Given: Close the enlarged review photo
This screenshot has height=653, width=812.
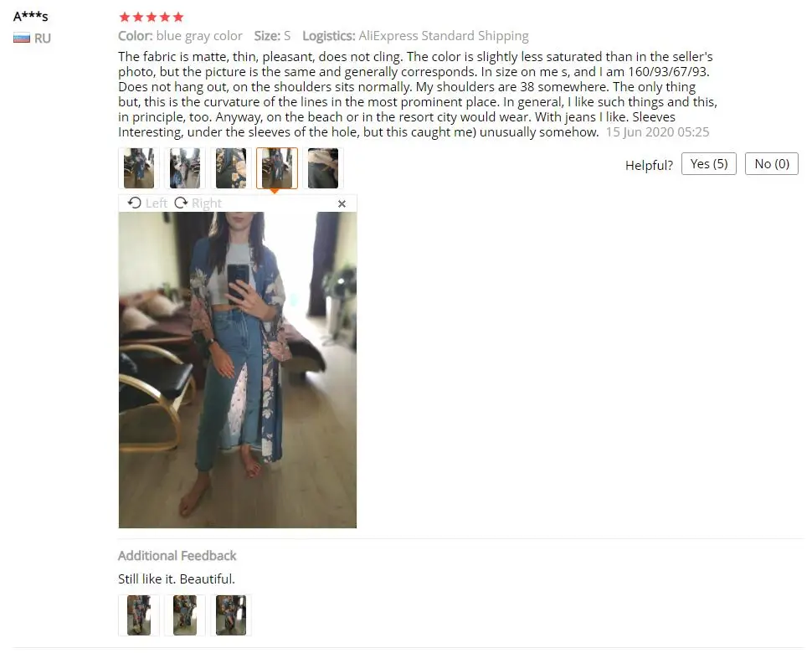Looking at the screenshot, I should point(342,204).
